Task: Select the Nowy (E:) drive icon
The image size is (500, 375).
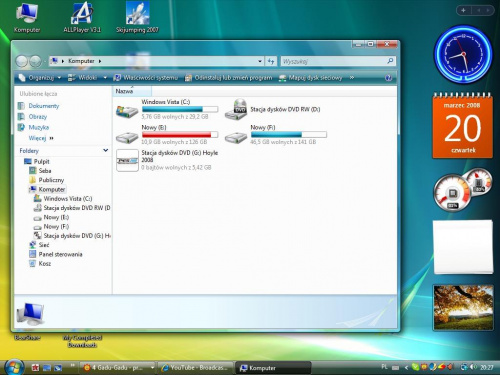Action: tap(127, 137)
